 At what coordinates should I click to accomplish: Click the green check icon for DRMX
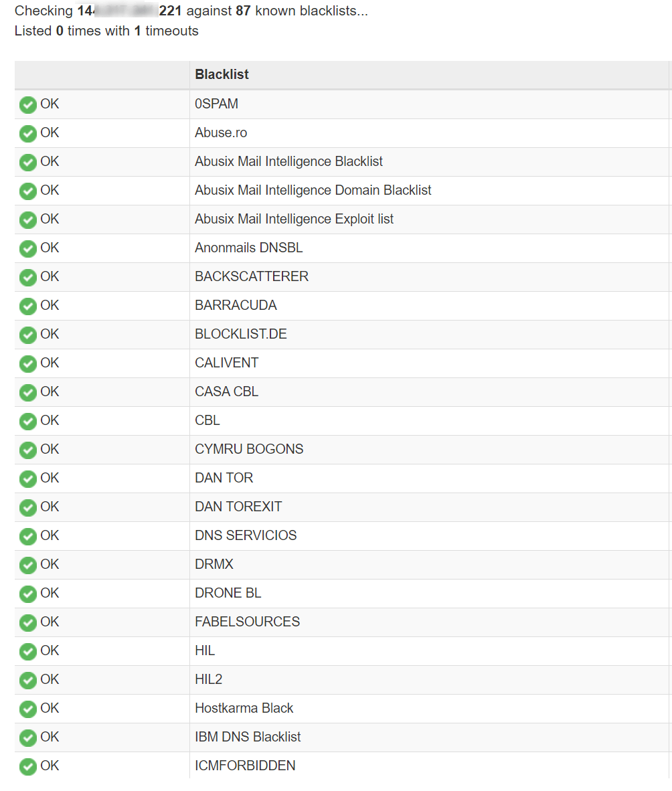(27, 565)
